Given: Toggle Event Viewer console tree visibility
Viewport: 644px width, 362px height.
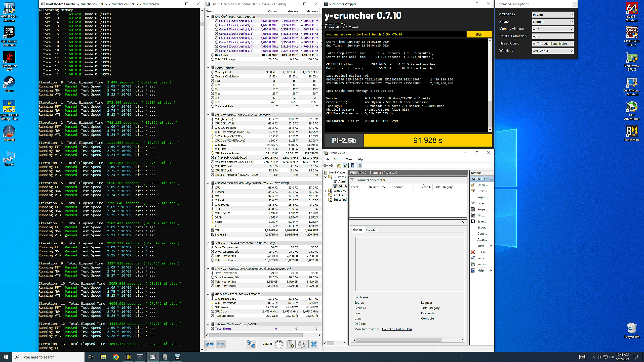Looking at the screenshot, I should [345, 165].
